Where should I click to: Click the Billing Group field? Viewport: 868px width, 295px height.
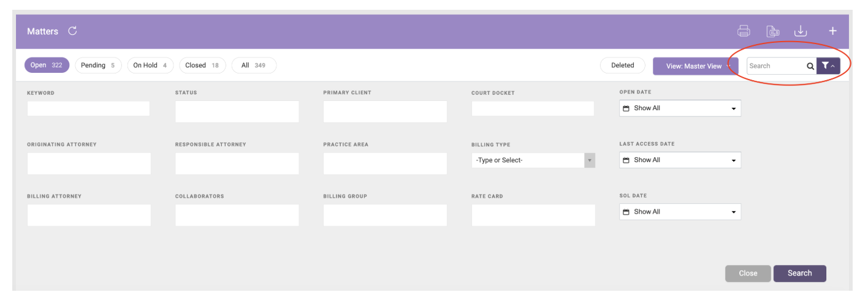pyautogui.click(x=385, y=215)
